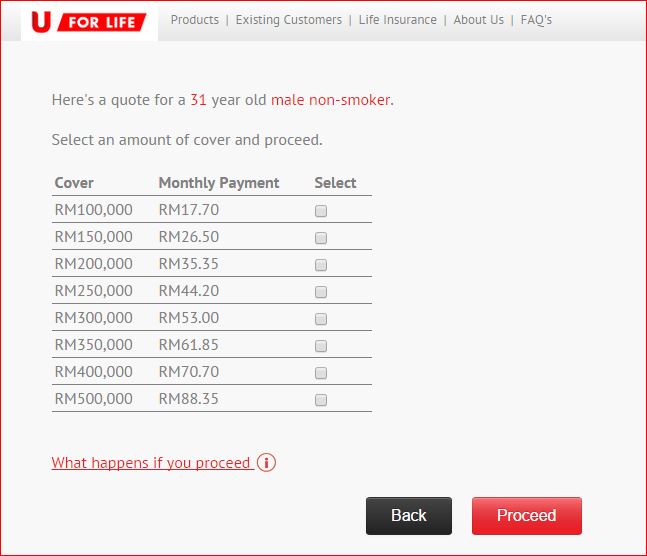This screenshot has width=647, height=556.
Task: Open the FAQ's page
Action: [536, 20]
